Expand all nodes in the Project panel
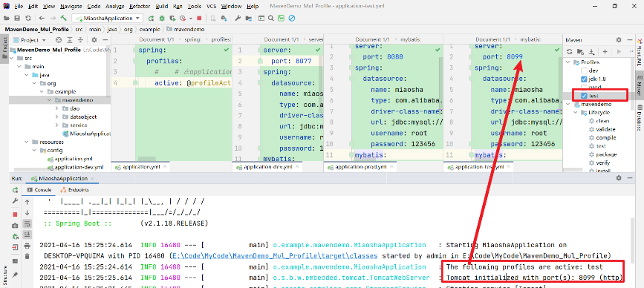This screenshot has height=288, width=644. (x=70, y=40)
